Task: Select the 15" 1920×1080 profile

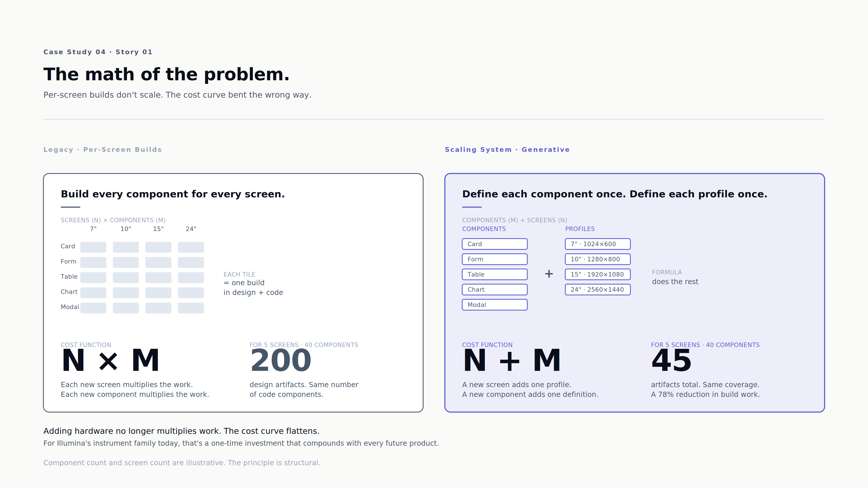Action: (x=597, y=274)
